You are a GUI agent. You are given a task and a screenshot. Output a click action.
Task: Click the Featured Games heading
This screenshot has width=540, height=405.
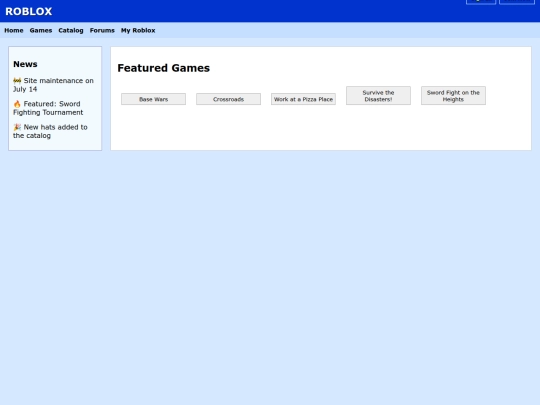(163, 68)
